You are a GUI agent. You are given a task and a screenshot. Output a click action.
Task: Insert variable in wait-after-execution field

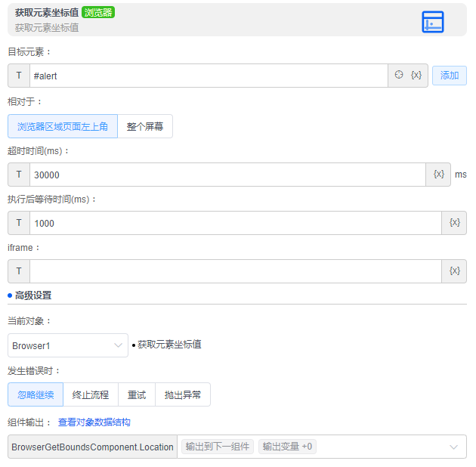tap(454, 223)
